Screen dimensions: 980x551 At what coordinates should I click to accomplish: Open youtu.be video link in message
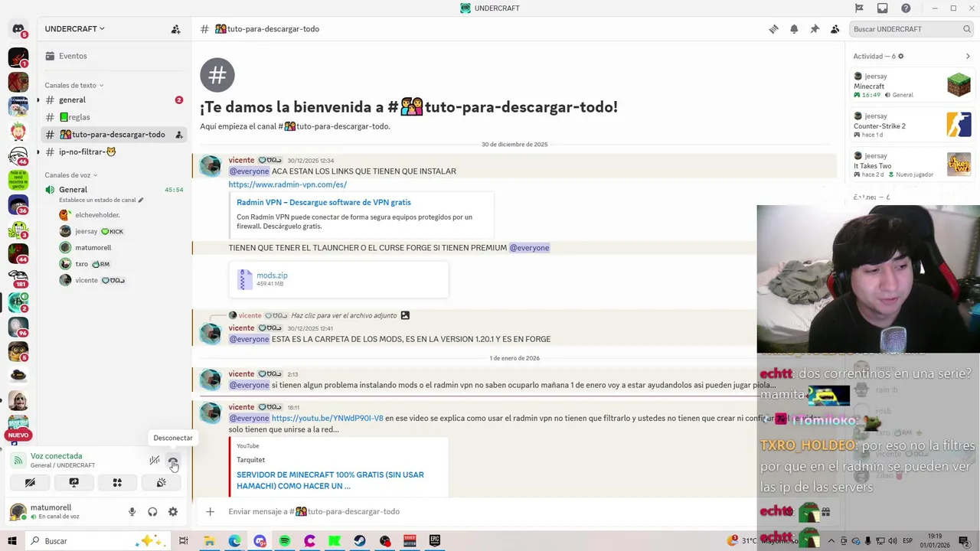327,419
